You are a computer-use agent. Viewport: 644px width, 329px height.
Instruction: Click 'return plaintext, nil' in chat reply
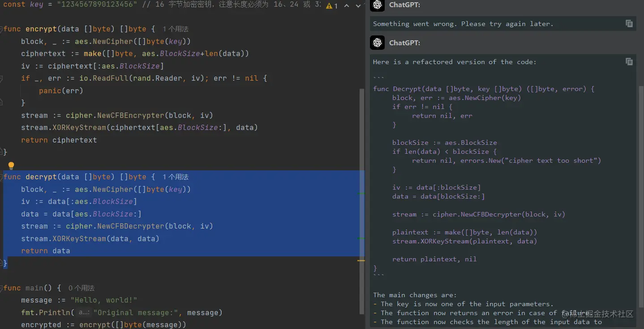click(434, 259)
